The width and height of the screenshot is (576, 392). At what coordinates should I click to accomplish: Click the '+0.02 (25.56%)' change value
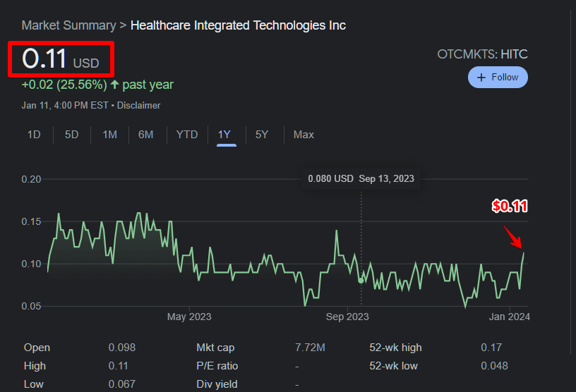pyautogui.click(x=64, y=85)
